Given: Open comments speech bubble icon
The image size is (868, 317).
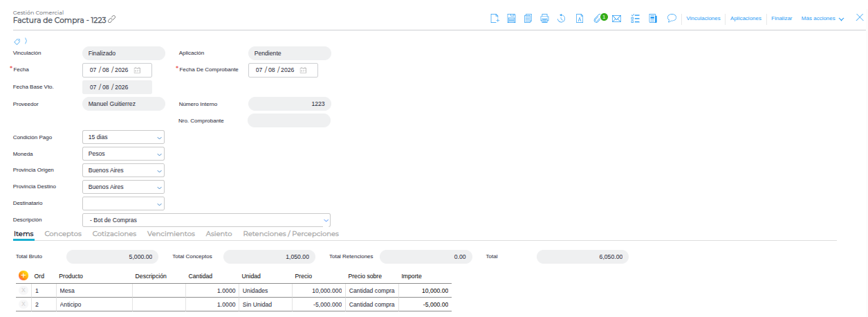Looking at the screenshot, I should (x=672, y=19).
